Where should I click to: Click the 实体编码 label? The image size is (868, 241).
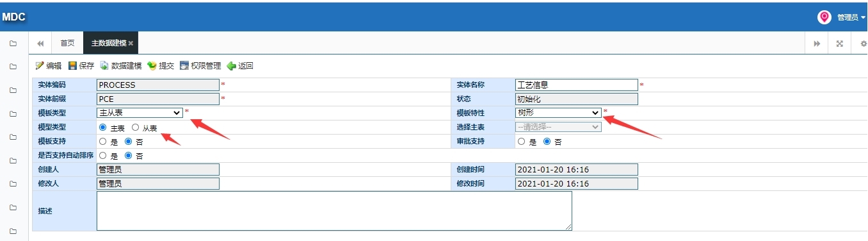(52, 85)
